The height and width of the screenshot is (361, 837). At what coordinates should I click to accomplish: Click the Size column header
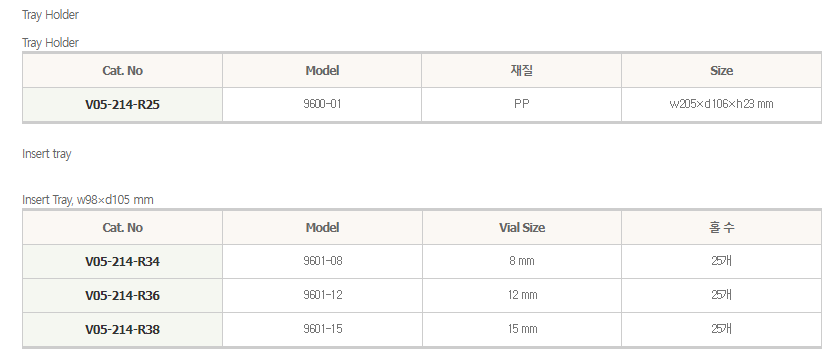tap(721, 70)
